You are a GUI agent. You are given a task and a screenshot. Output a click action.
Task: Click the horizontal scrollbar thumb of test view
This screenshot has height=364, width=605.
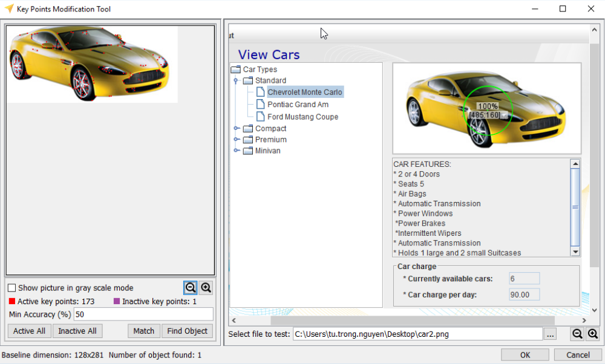(413, 320)
